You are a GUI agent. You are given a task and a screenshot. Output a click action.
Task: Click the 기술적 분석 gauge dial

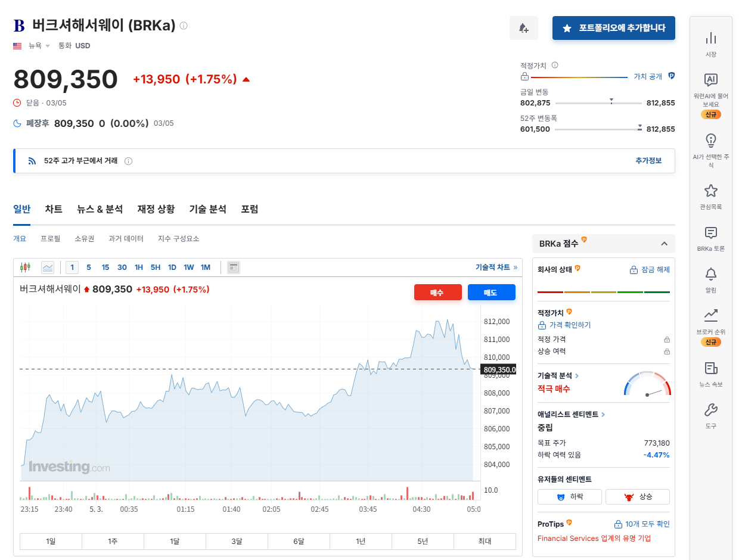click(x=647, y=384)
